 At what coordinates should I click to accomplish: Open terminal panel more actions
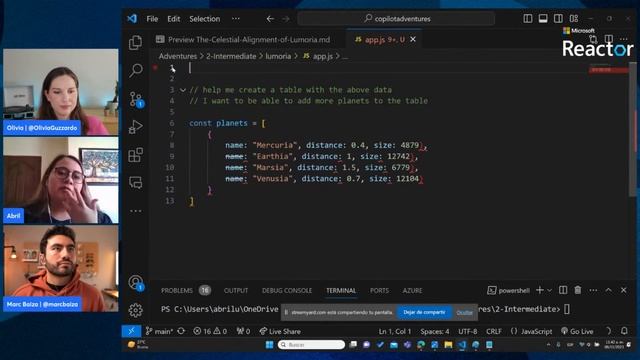pos(593,290)
